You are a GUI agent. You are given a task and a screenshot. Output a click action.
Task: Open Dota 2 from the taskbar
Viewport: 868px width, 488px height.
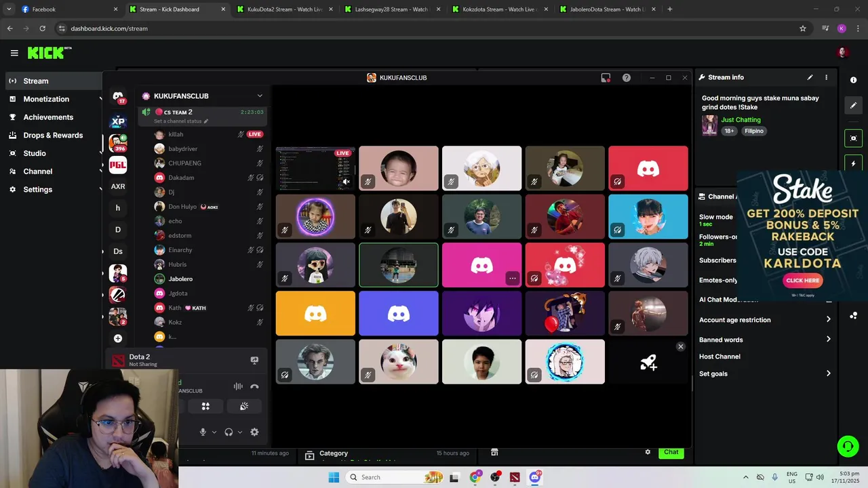[x=515, y=477]
